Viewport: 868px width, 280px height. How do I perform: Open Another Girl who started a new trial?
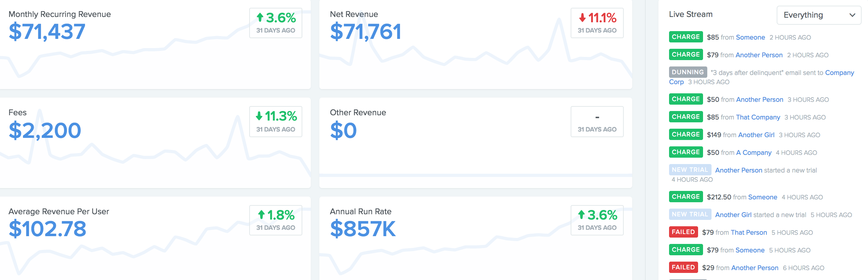click(733, 215)
